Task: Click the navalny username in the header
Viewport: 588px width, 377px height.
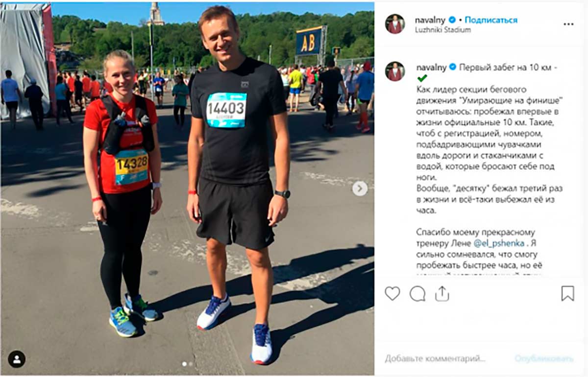Action: [x=431, y=20]
